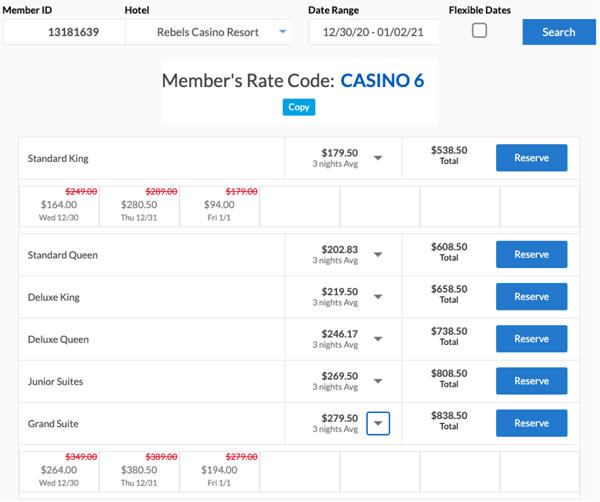Click the $269.50 average nightly rate
This screenshot has width=600, height=502.
click(339, 376)
